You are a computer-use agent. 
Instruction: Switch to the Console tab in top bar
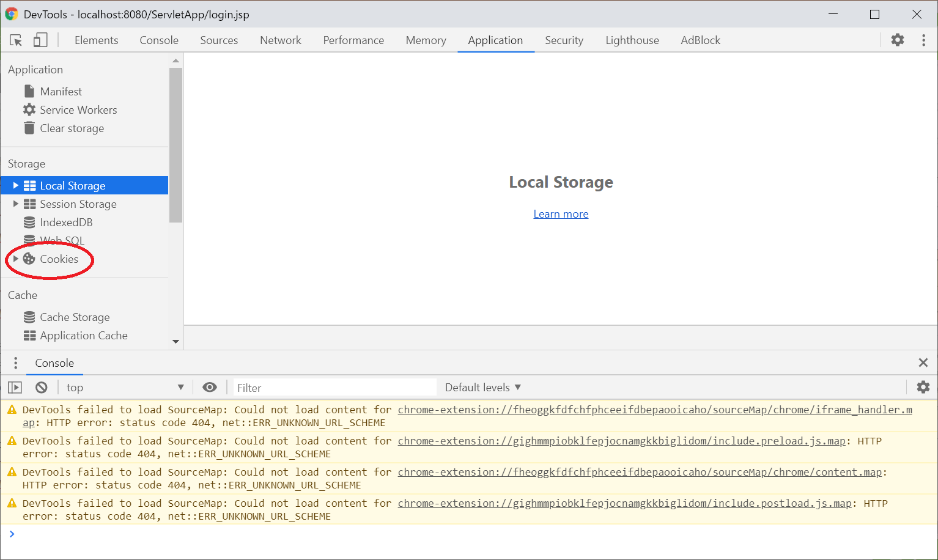(159, 40)
